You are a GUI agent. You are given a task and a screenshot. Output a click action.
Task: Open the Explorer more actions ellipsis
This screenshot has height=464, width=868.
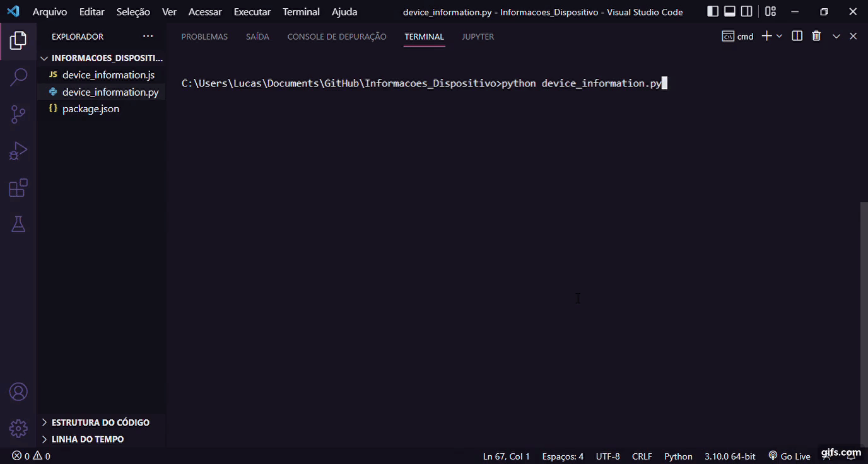148,37
